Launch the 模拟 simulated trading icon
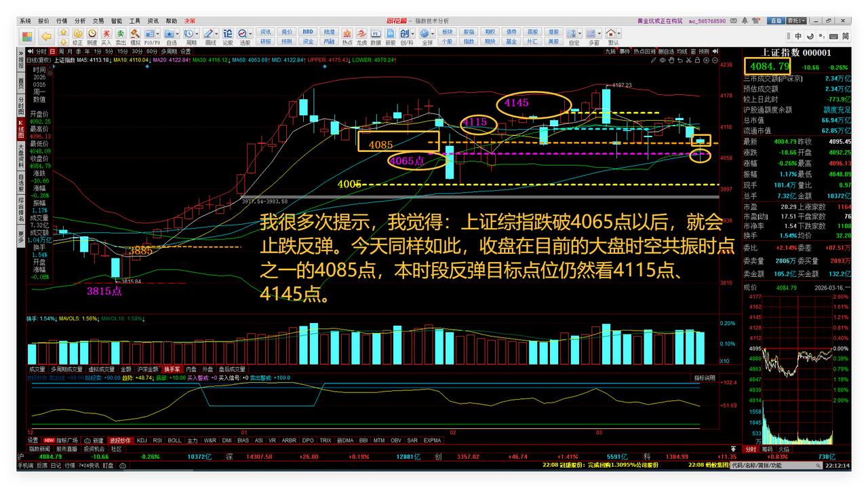Screen dimensions: 868x488 tap(136, 33)
